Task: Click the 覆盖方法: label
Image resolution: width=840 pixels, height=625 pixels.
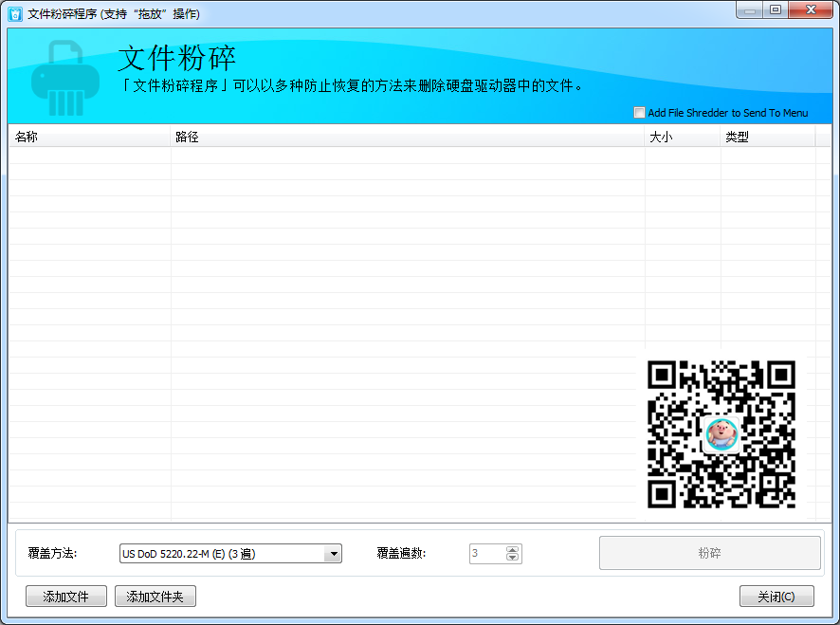Action: (x=52, y=553)
